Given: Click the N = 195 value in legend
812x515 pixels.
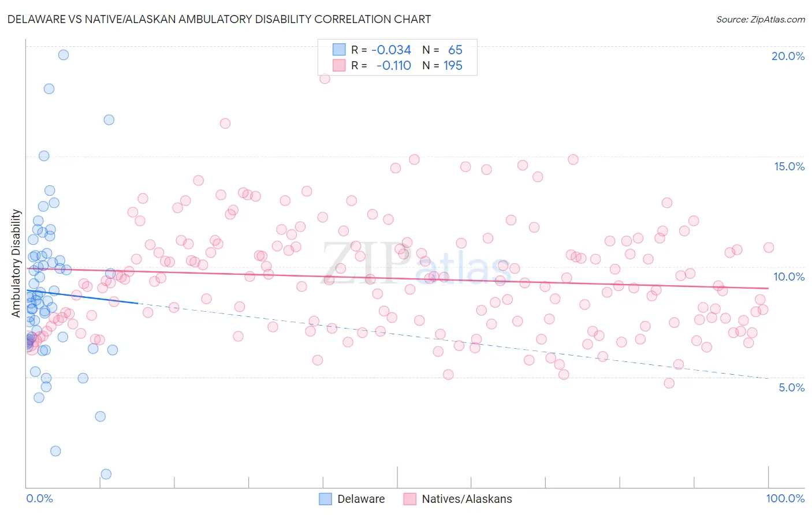Looking at the screenshot, I should [443, 65].
